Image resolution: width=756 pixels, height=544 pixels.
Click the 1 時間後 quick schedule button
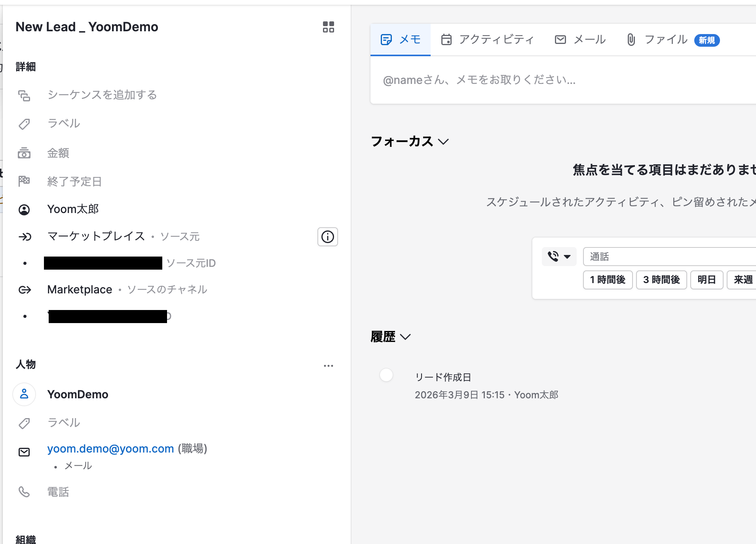[607, 280]
